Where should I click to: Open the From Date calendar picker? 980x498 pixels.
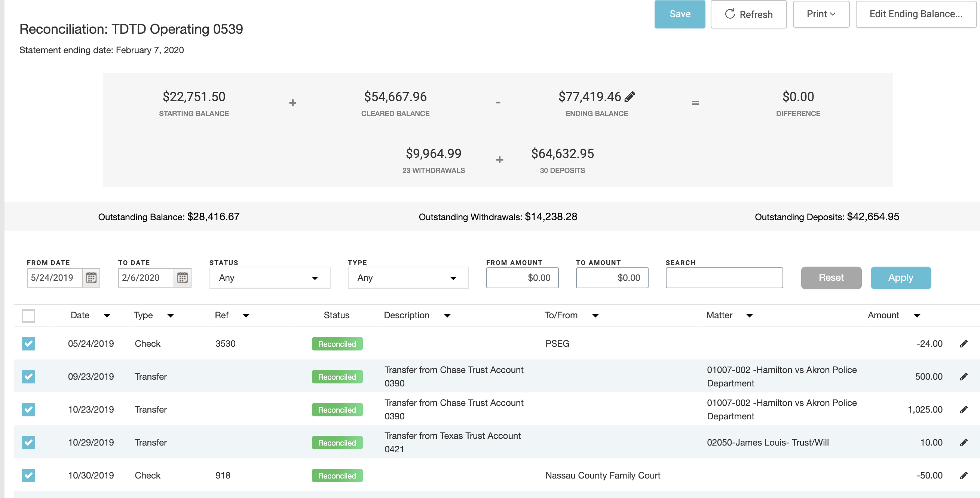coord(91,277)
